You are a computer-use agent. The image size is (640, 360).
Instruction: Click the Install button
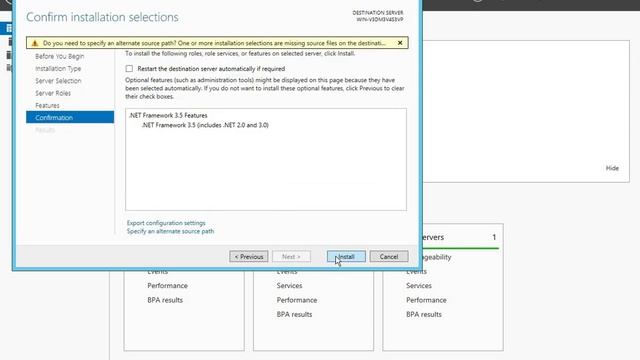(x=346, y=256)
